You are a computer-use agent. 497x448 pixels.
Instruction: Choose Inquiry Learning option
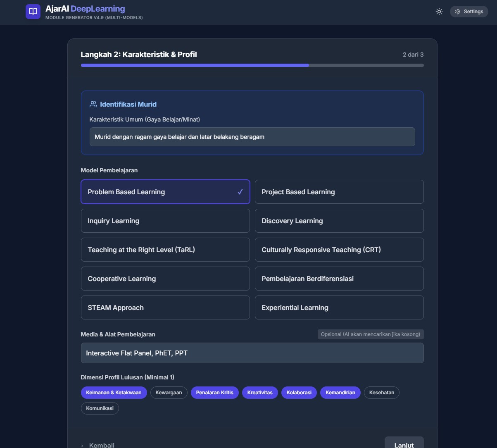[x=165, y=221]
